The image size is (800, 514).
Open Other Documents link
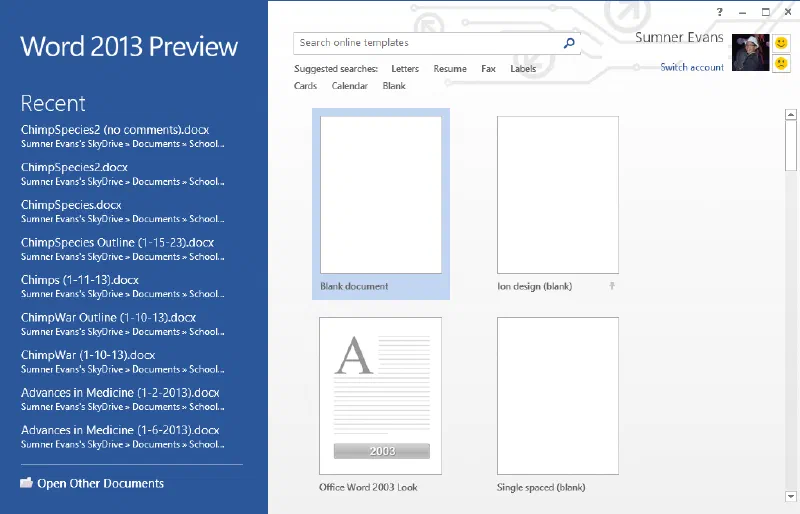101,483
